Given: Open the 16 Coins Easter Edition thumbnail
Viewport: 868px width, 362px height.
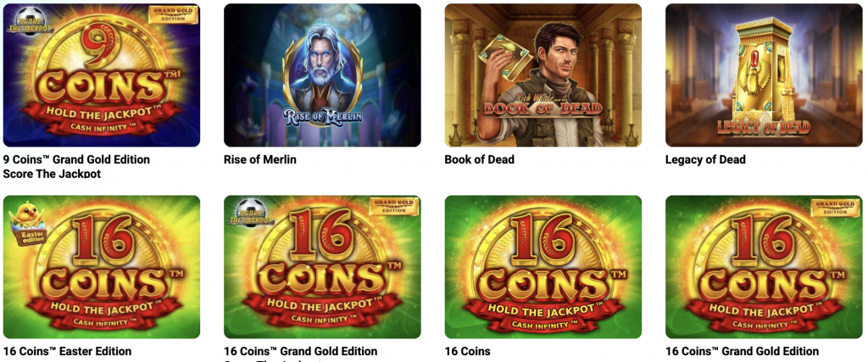Looking at the screenshot, I should click(102, 267).
